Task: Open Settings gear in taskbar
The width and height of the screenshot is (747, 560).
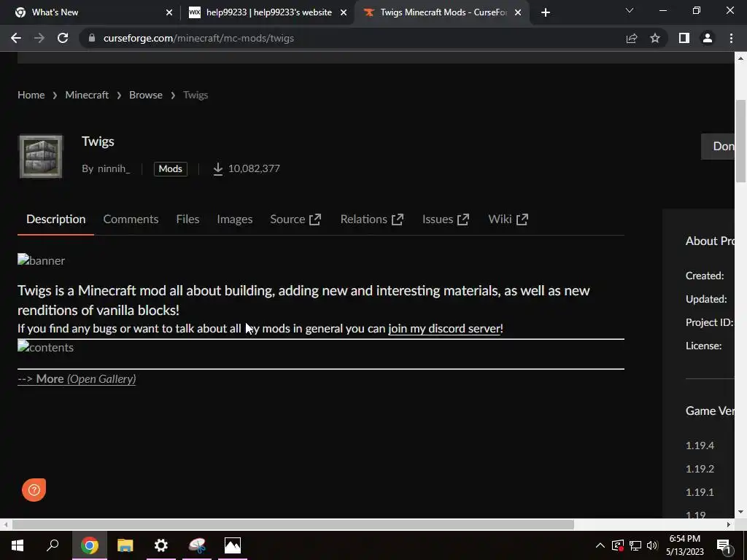Action: [x=161, y=545]
